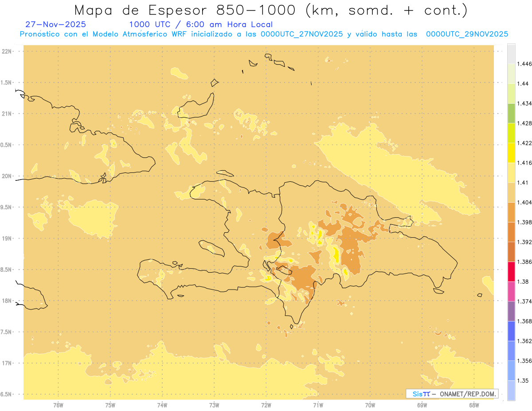Pick the gray swatch atop the legend

[x=511, y=54]
